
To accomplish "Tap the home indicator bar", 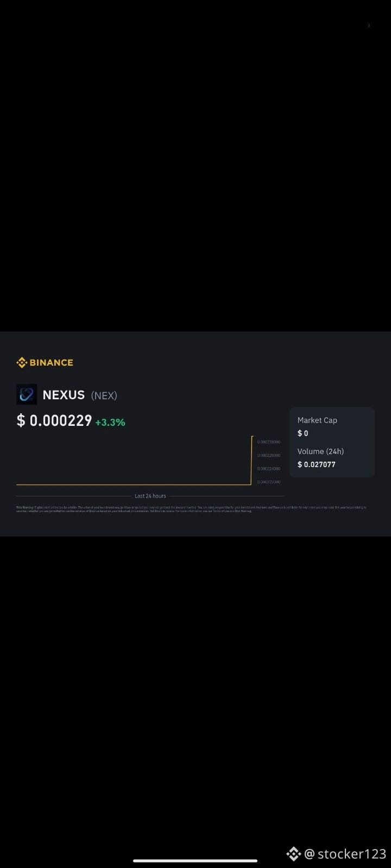I will 195,860.
